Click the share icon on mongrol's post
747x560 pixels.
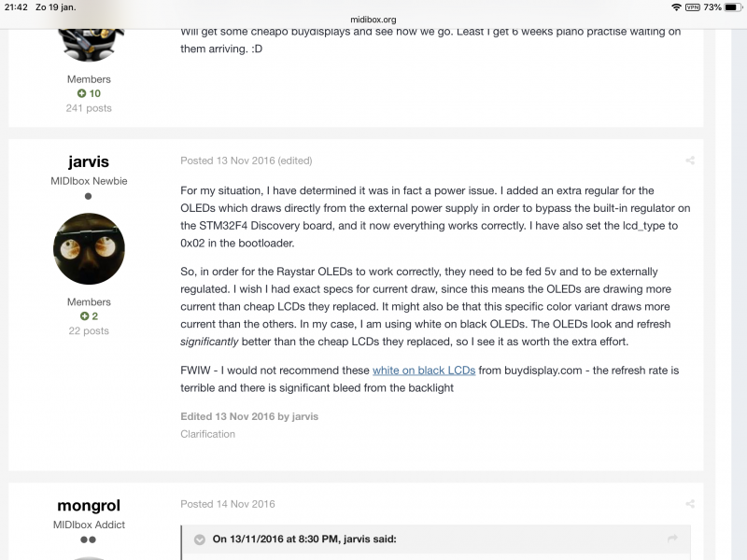click(x=690, y=504)
